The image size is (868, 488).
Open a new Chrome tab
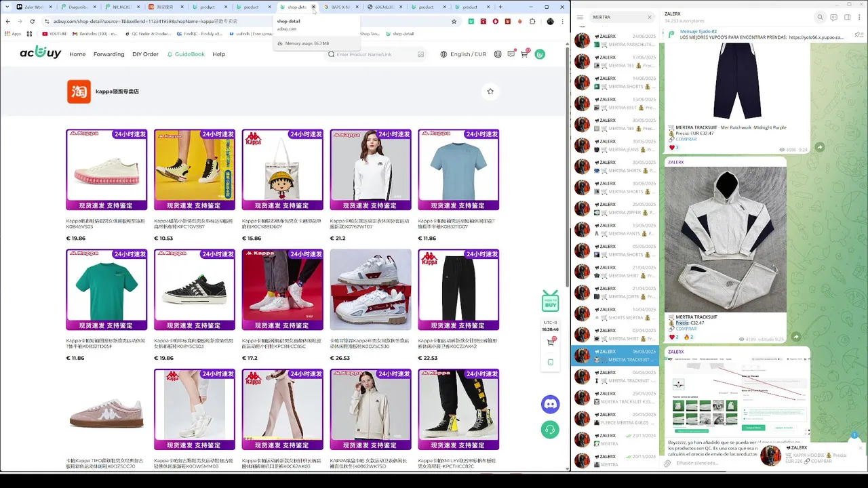tap(500, 7)
